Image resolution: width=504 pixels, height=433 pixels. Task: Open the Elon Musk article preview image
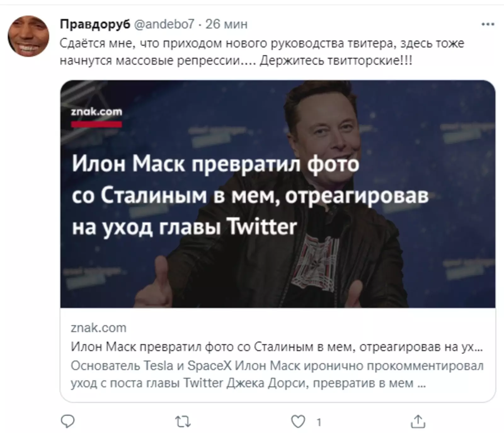coord(278,194)
